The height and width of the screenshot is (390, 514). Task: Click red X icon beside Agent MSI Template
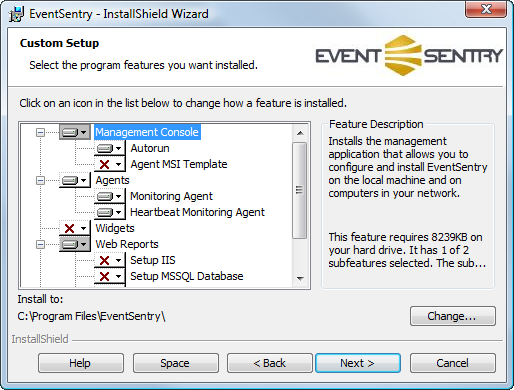(x=109, y=164)
